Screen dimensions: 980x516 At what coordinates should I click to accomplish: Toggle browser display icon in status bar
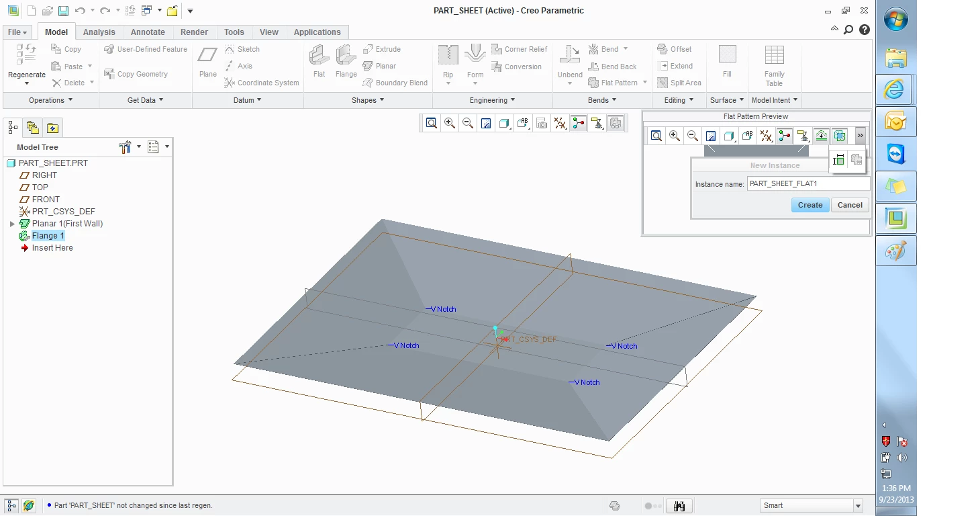(x=29, y=506)
